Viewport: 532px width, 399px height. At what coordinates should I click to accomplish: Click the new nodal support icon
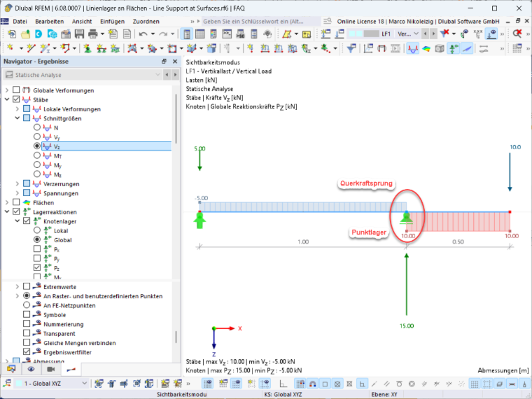(x=87, y=49)
